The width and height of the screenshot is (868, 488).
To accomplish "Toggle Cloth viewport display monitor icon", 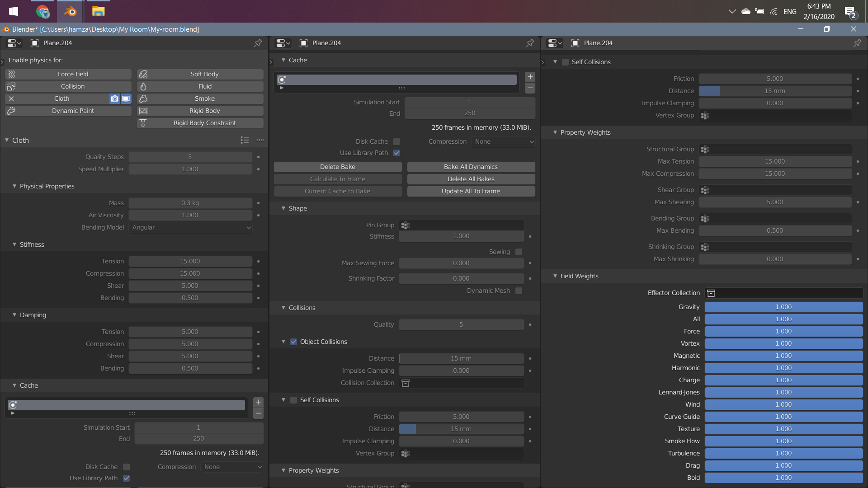I will click(126, 99).
